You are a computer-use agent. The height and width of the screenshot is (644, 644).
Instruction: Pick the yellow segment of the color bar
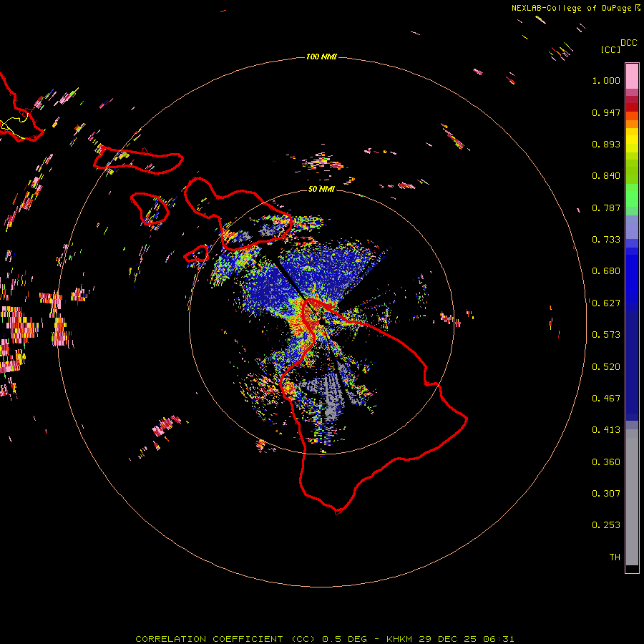click(x=632, y=141)
